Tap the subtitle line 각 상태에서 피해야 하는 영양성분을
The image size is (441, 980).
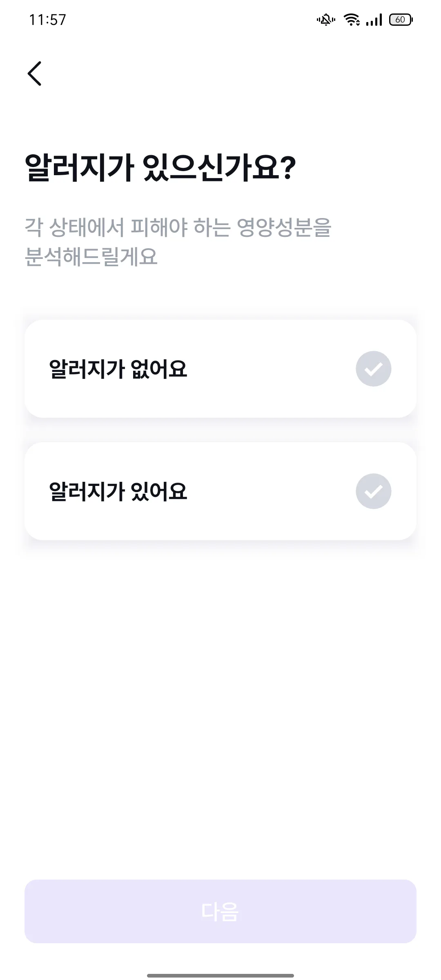178,227
